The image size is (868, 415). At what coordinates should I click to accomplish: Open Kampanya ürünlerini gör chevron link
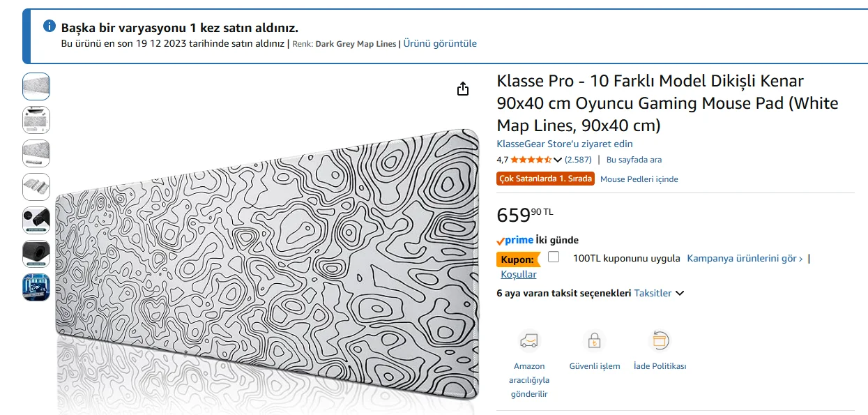pos(745,258)
